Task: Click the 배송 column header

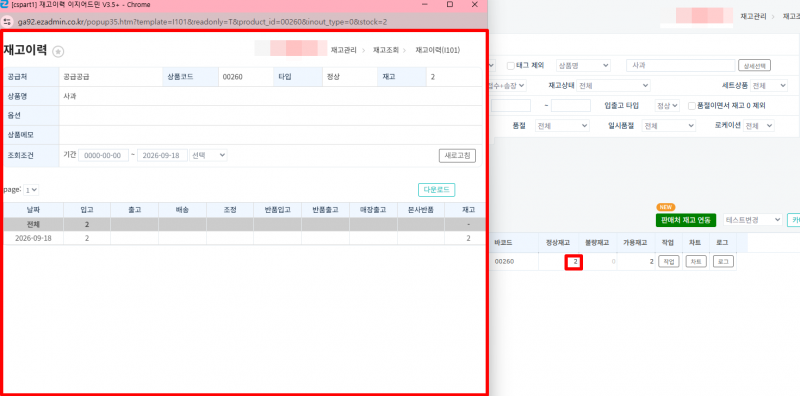Action: point(182,210)
